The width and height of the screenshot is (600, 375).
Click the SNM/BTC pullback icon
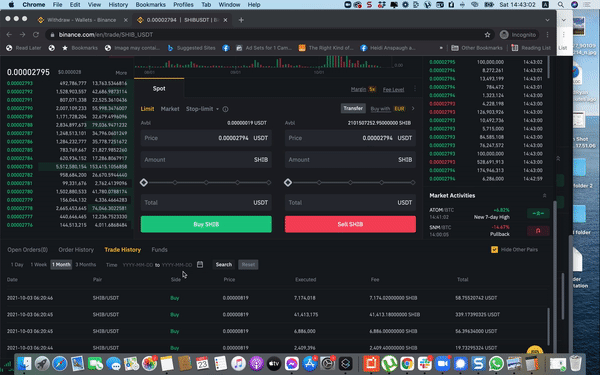(x=538, y=230)
